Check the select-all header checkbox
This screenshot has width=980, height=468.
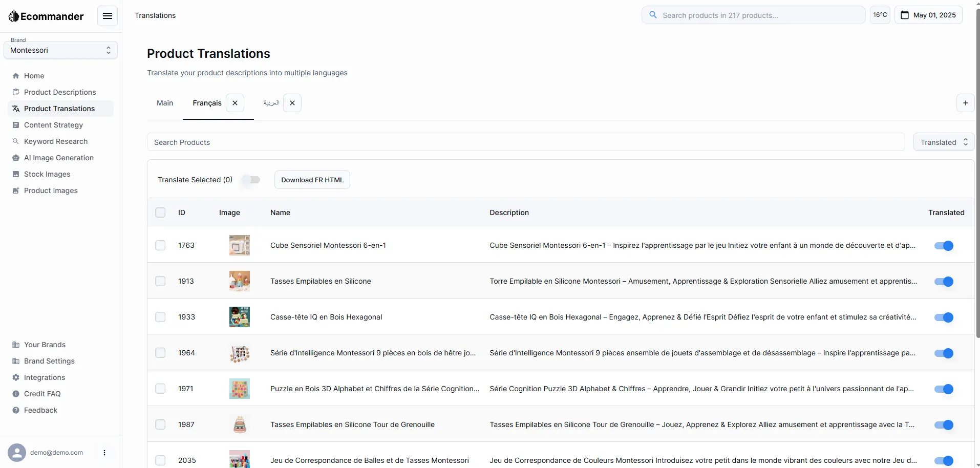[x=160, y=212]
